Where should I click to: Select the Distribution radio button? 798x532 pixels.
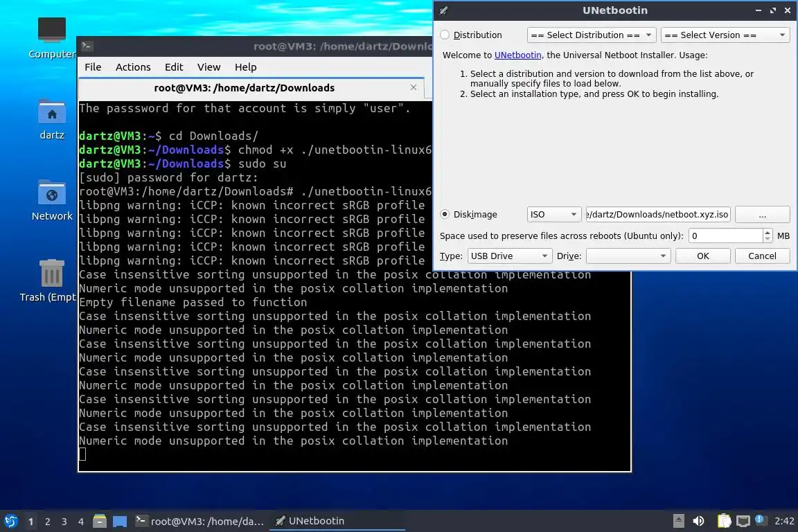pos(445,35)
